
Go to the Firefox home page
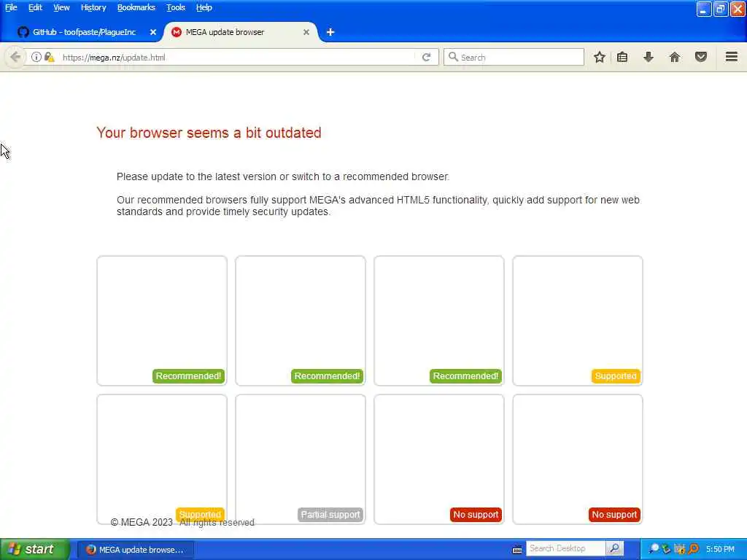pyautogui.click(x=675, y=57)
